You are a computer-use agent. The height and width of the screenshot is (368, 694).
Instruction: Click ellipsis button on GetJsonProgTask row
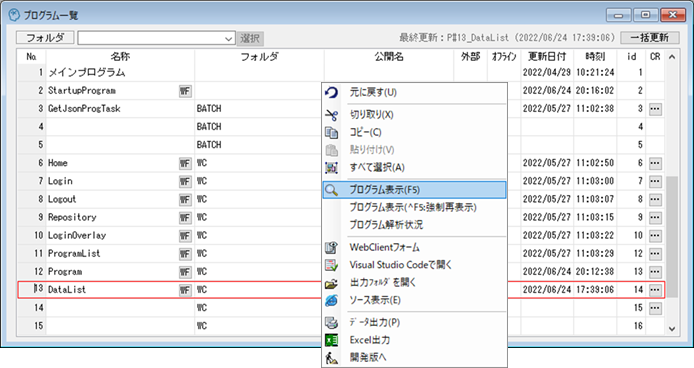point(655,109)
